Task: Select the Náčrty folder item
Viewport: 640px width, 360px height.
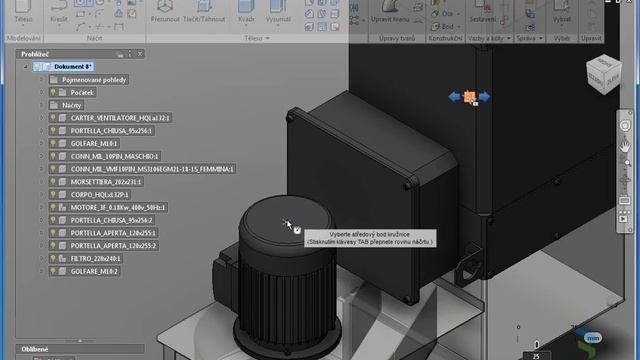Action: (66, 105)
